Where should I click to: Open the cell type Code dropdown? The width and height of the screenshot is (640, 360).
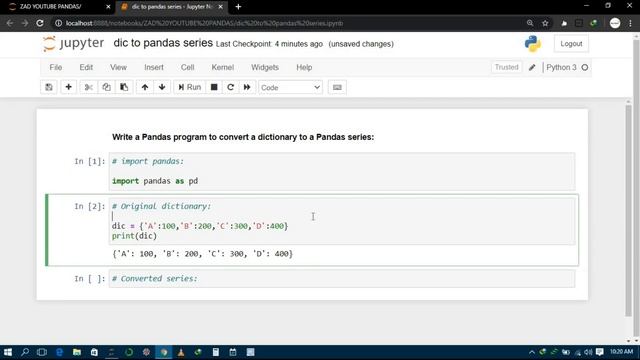click(290, 87)
